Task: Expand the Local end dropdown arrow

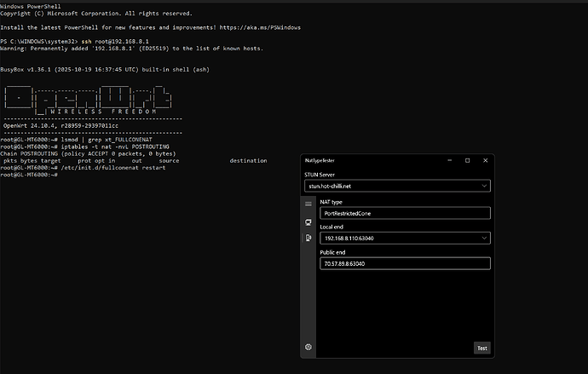Action: [484, 238]
